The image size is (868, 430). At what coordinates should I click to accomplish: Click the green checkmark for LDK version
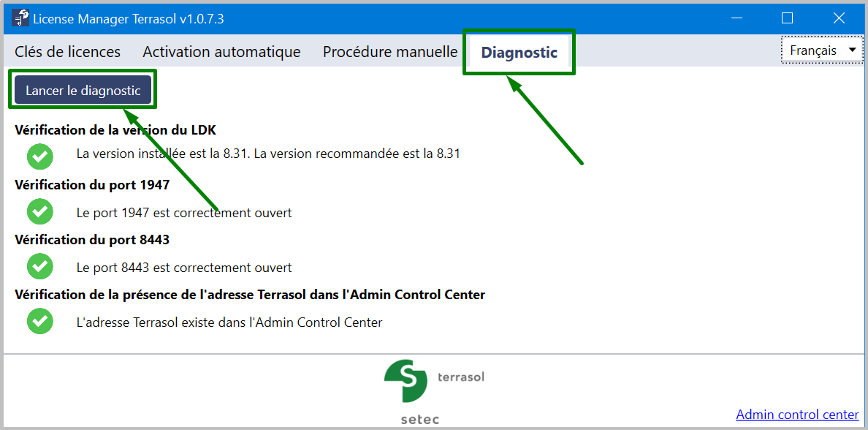coord(40,156)
